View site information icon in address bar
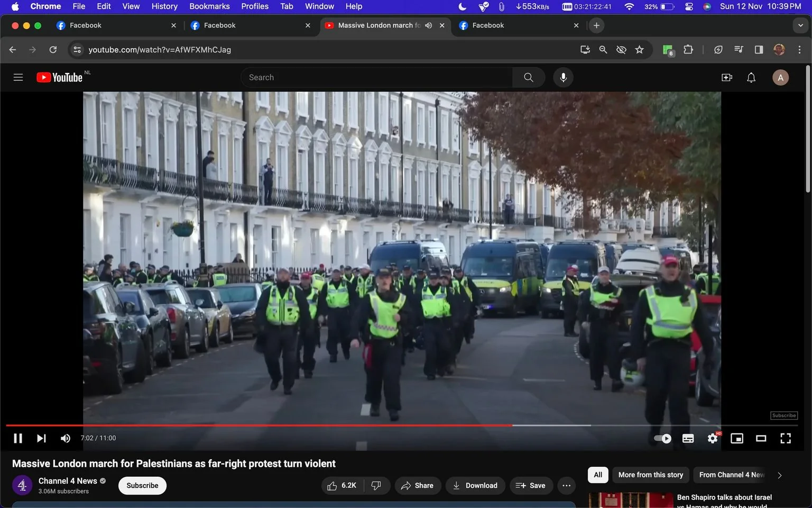Viewport: 812px width, 508px height. coord(77,49)
